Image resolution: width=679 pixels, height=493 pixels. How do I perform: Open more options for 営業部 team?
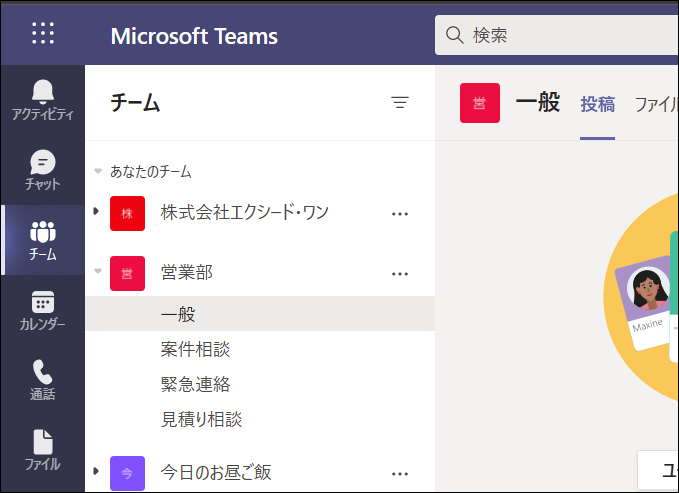point(400,273)
